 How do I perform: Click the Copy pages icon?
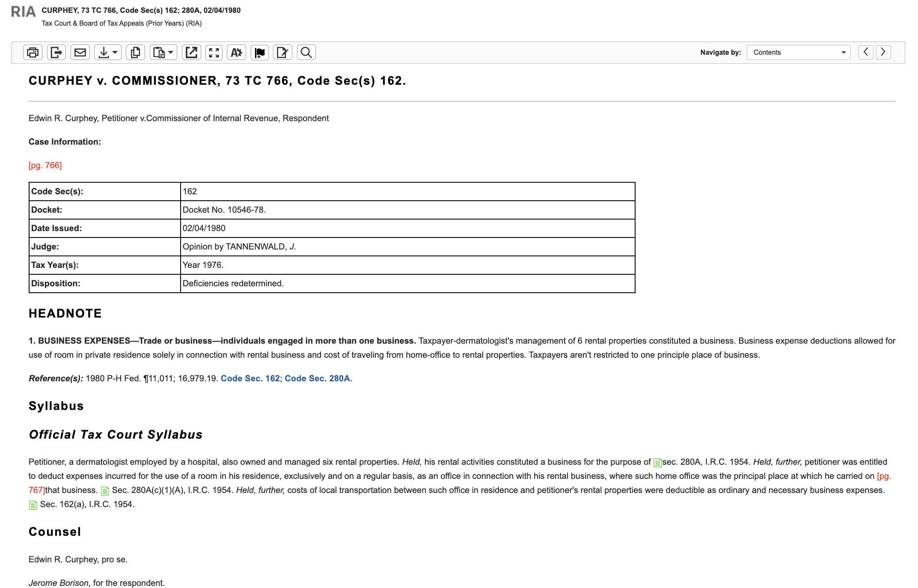click(x=135, y=52)
